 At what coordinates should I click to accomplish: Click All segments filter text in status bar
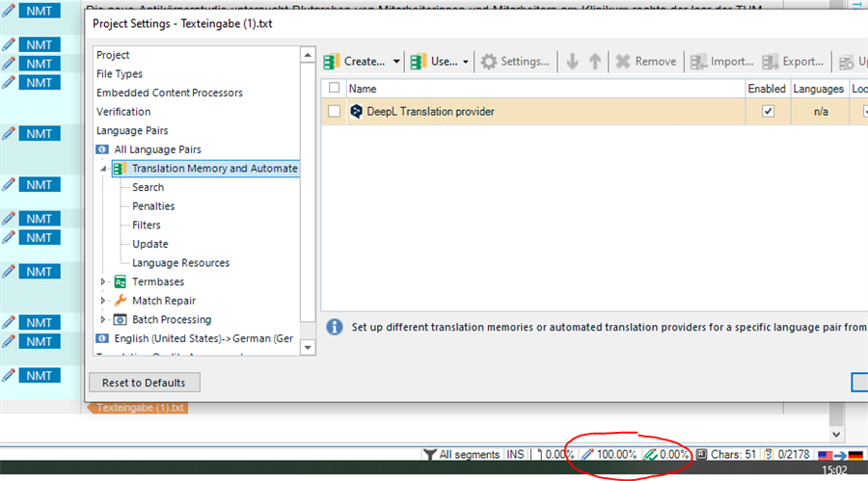click(x=470, y=454)
